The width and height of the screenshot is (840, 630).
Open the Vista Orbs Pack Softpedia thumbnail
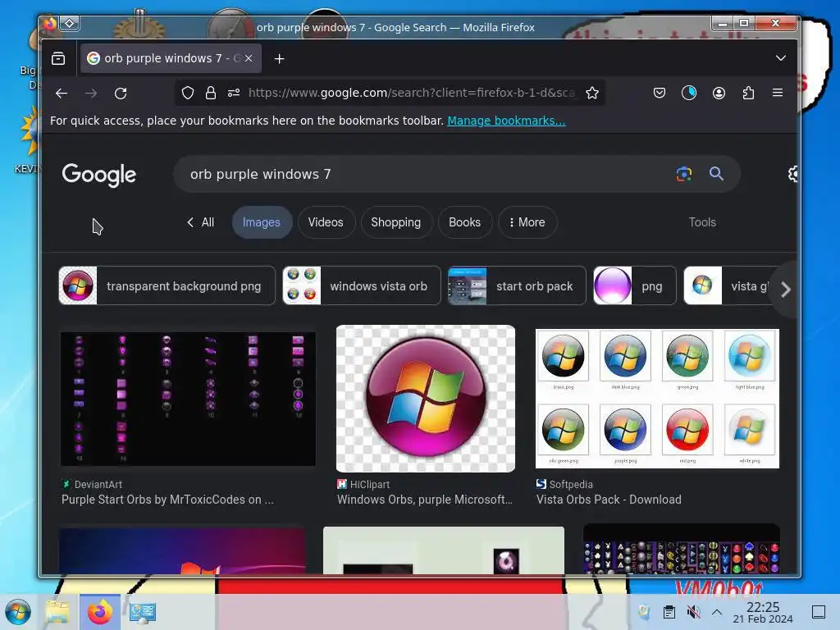tap(657, 399)
